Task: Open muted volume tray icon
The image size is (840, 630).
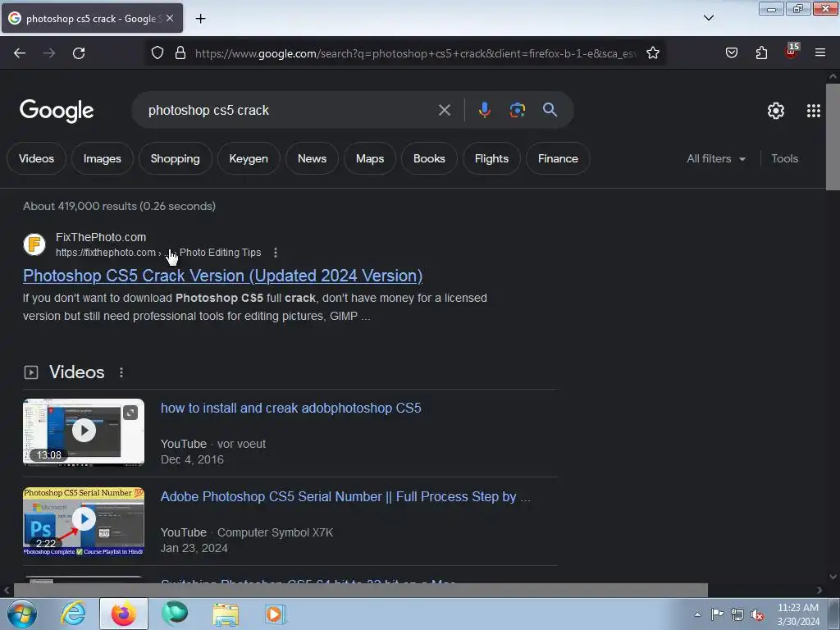Action: (x=757, y=615)
